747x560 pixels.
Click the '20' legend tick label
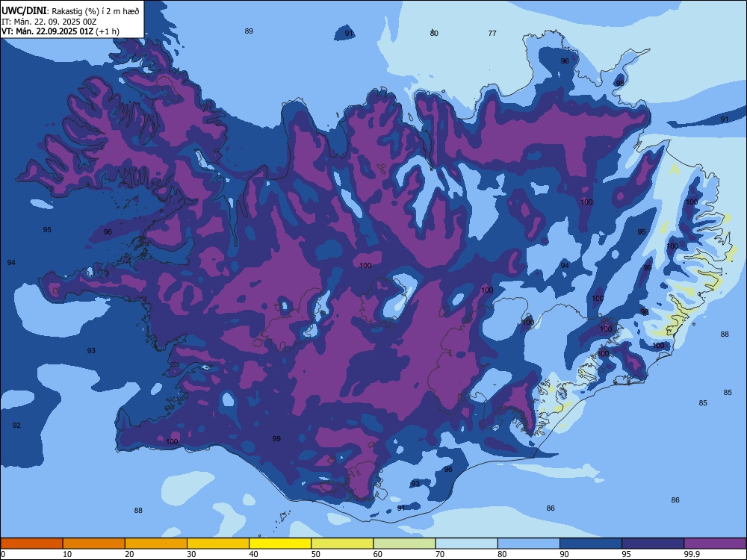(129, 554)
